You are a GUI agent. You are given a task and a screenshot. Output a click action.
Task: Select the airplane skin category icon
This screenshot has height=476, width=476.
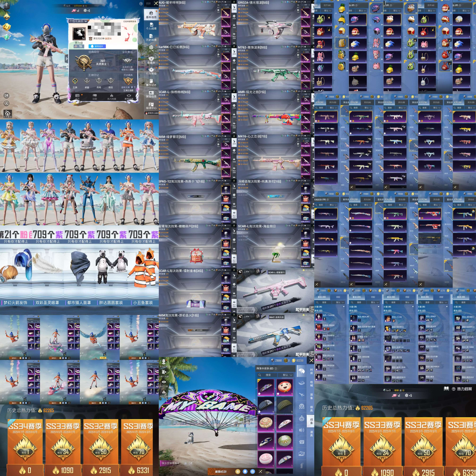point(302,395)
